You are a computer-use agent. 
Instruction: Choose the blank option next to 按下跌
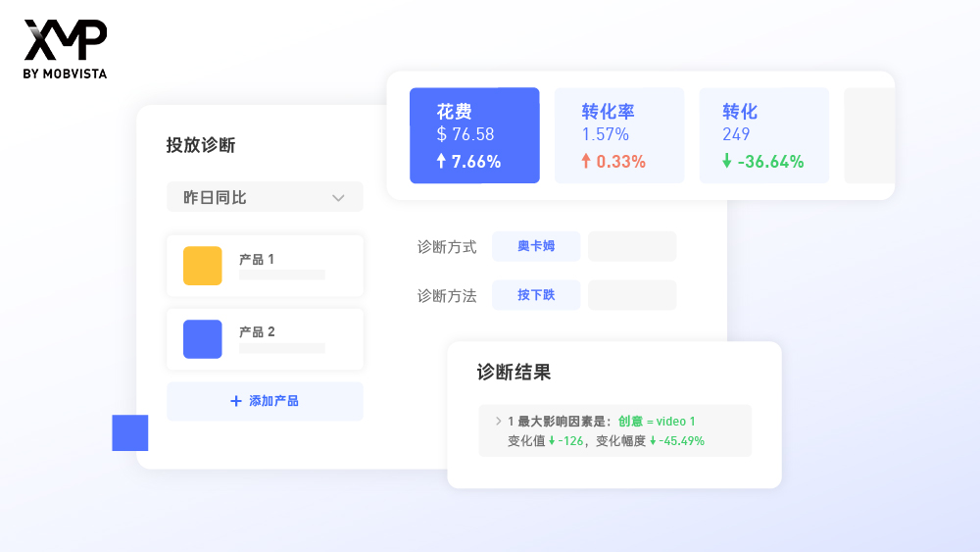click(x=632, y=295)
